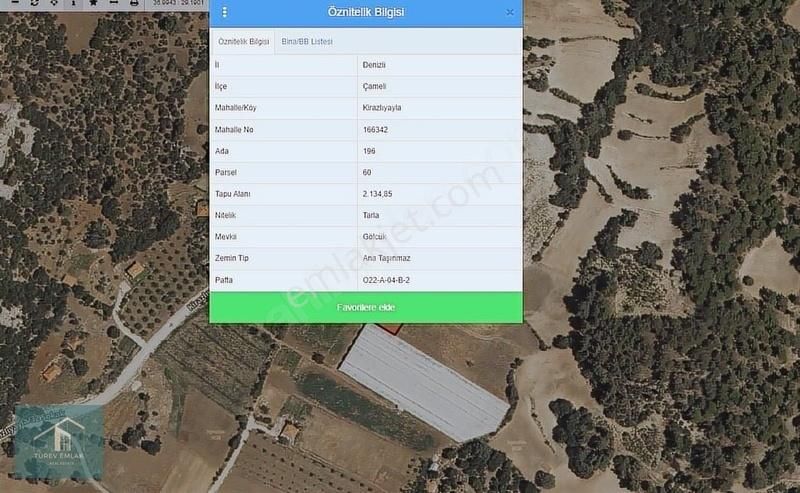This screenshot has width=800, height=493.
Task: Click the Tapu Alanı value 2.134,85
Action: tap(377, 194)
